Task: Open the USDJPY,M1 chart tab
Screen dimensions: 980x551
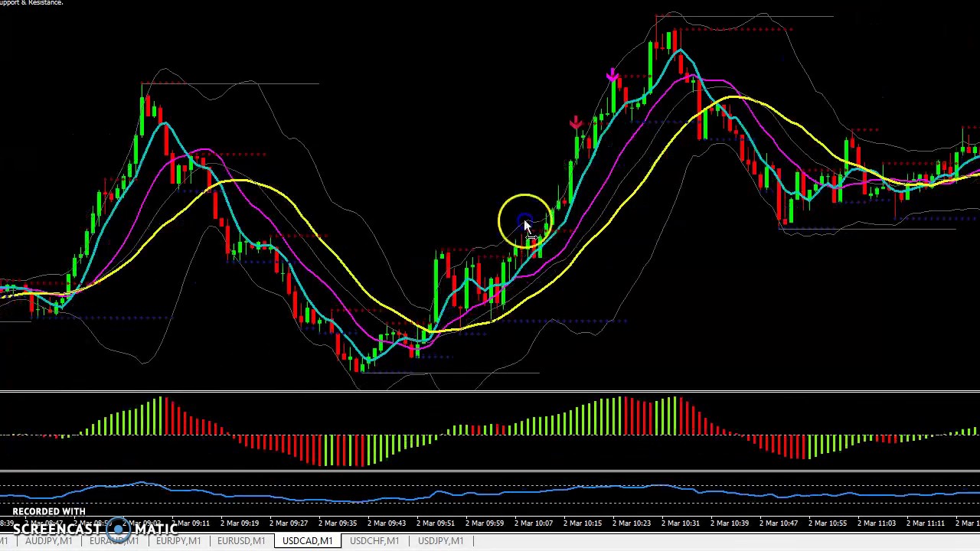Action: (x=440, y=541)
